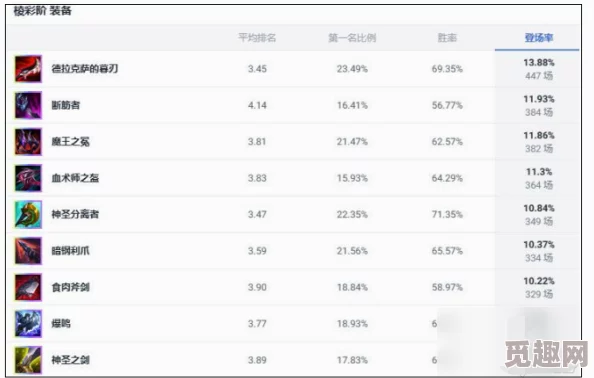This screenshot has width=594, height=378.
Task: Sort by 平均排名 column header
Action: pyautogui.click(x=257, y=38)
